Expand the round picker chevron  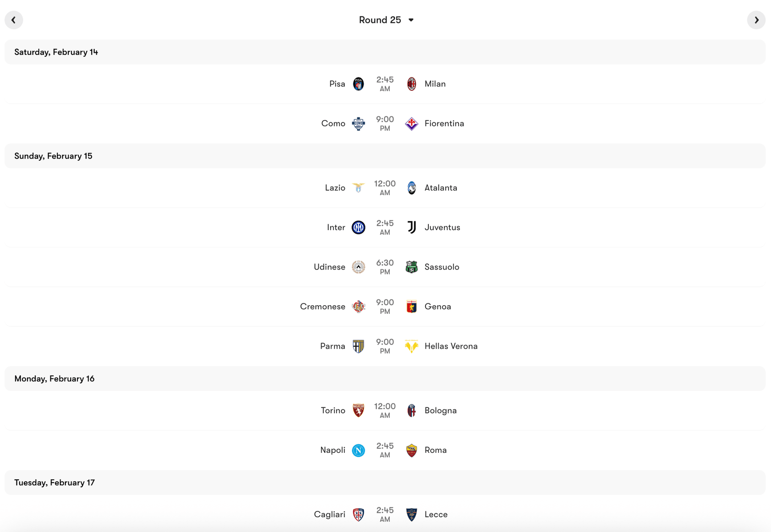(x=411, y=20)
